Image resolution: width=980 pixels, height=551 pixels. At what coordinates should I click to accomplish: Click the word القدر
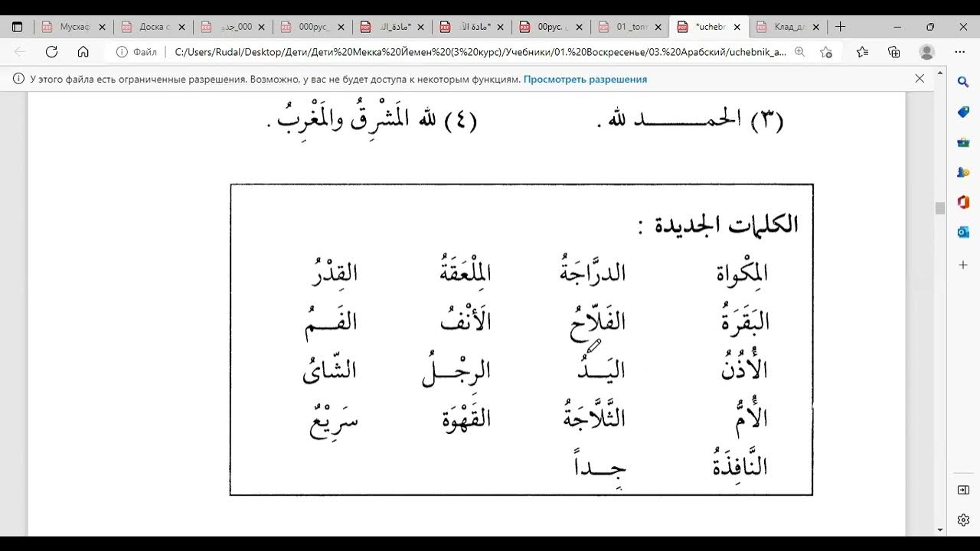pos(335,272)
